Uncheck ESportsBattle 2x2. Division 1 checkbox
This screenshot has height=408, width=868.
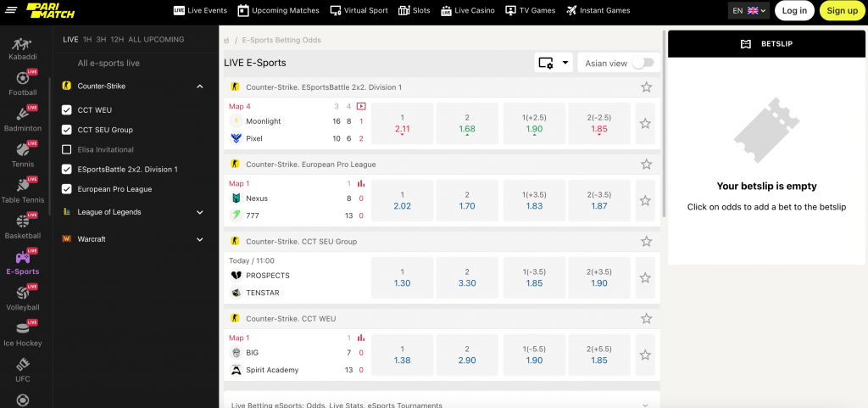(67, 170)
